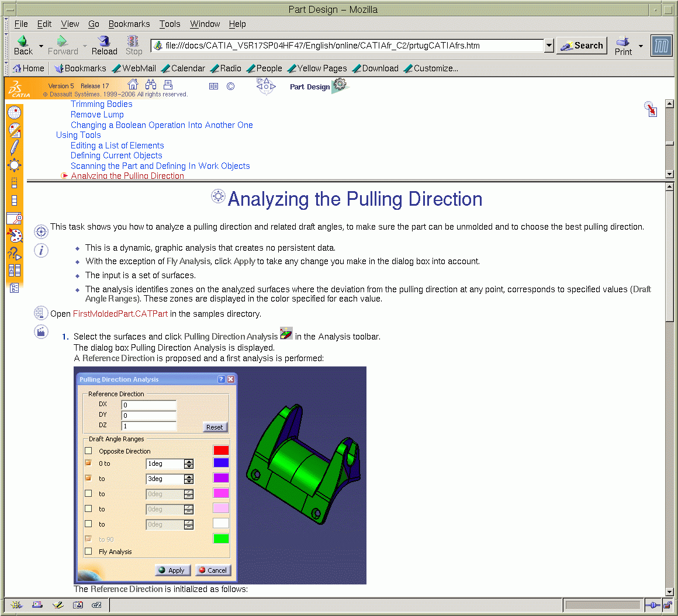Open Mozilla Navigator from the status bar
This screenshot has width=678, height=616.
pyautogui.click(x=16, y=605)
